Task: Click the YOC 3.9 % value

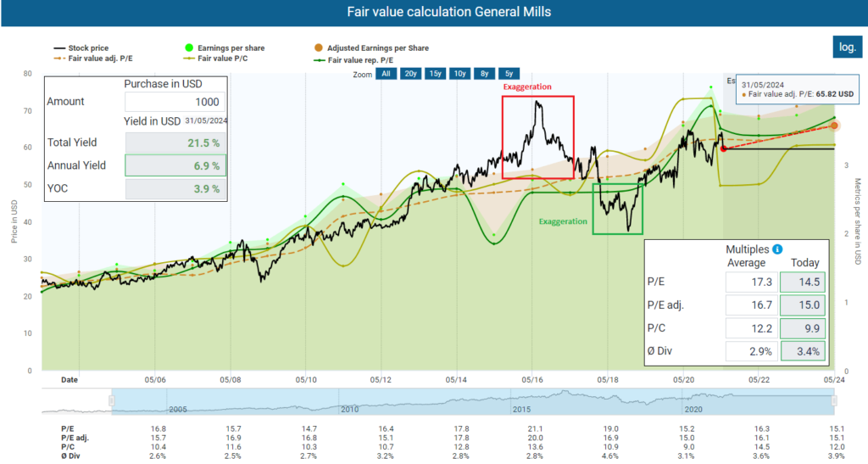Action: [x=175, y=189]
